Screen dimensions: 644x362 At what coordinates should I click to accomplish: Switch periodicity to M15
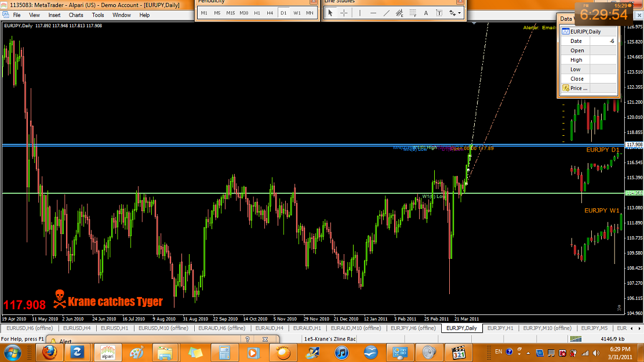(230, 13)
